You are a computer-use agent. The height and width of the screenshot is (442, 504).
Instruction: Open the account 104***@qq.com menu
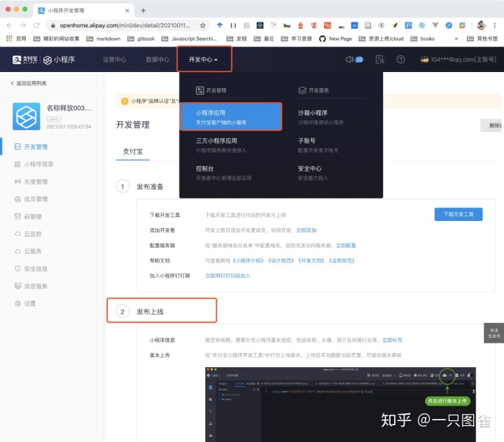458,59
